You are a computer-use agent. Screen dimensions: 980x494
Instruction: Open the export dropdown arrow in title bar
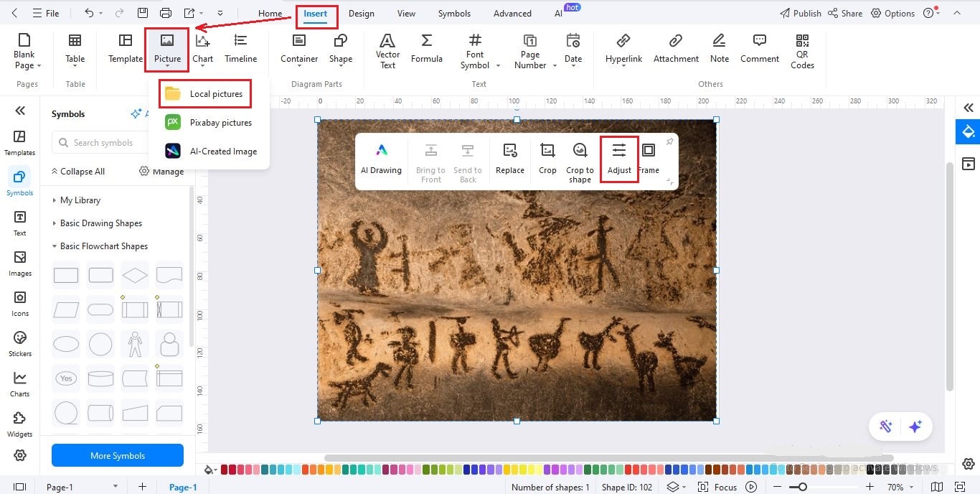point(202,14)
